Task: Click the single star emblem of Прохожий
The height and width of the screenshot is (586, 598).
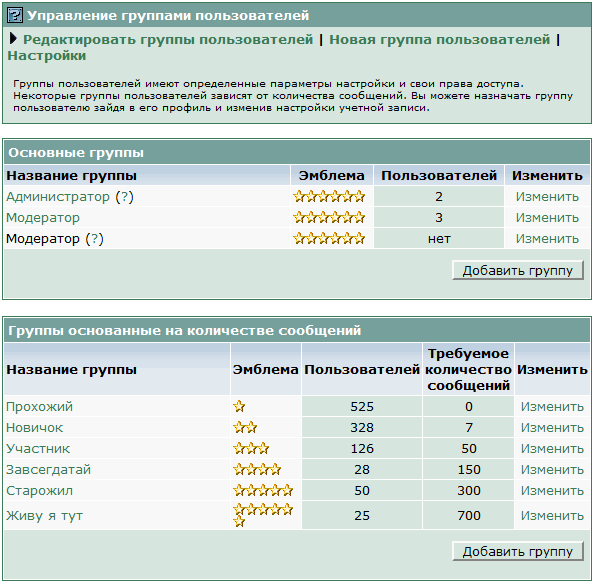Action: tap(239, 406)
